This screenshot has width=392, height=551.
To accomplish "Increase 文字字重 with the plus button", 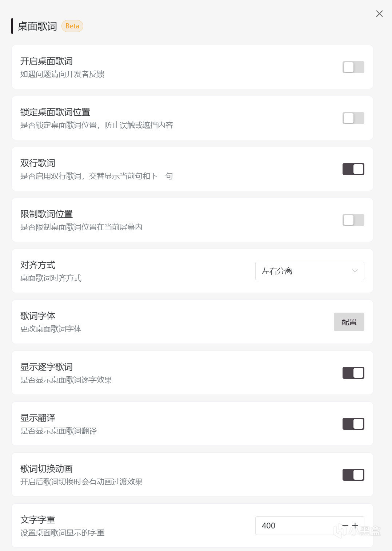I will click(356, 526).
